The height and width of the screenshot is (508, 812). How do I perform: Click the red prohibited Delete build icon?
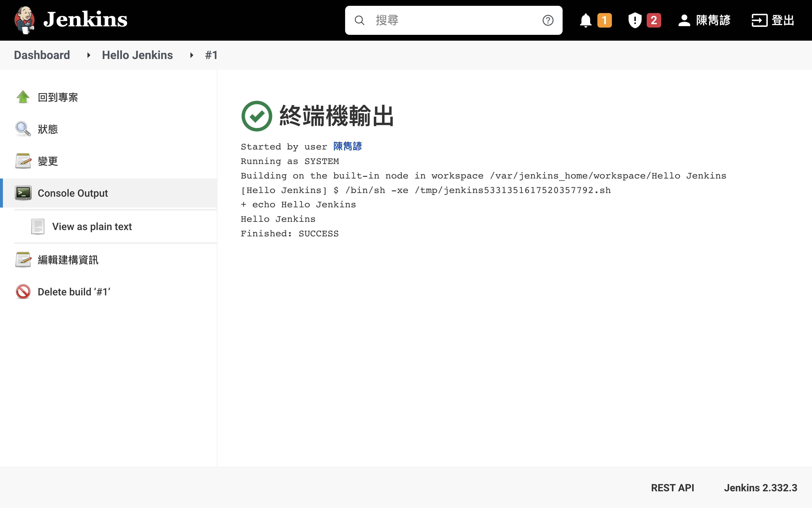(23, 292)
